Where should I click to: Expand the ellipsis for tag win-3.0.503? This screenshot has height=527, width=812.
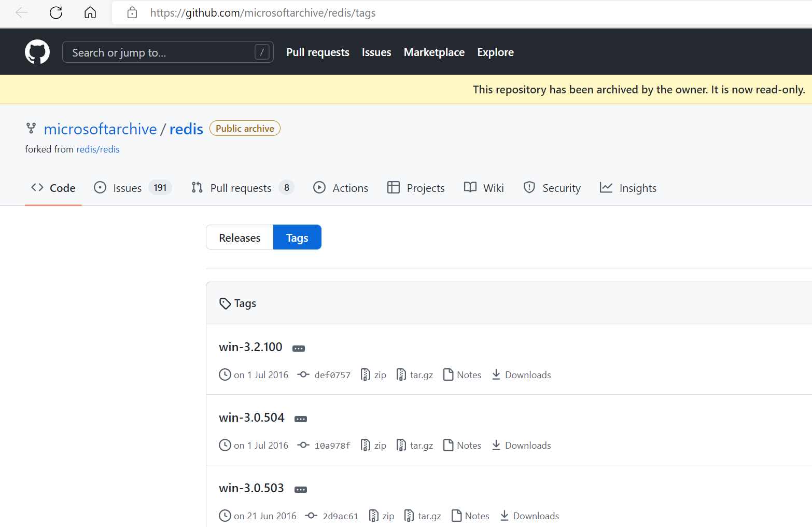(x=301, y=490)
